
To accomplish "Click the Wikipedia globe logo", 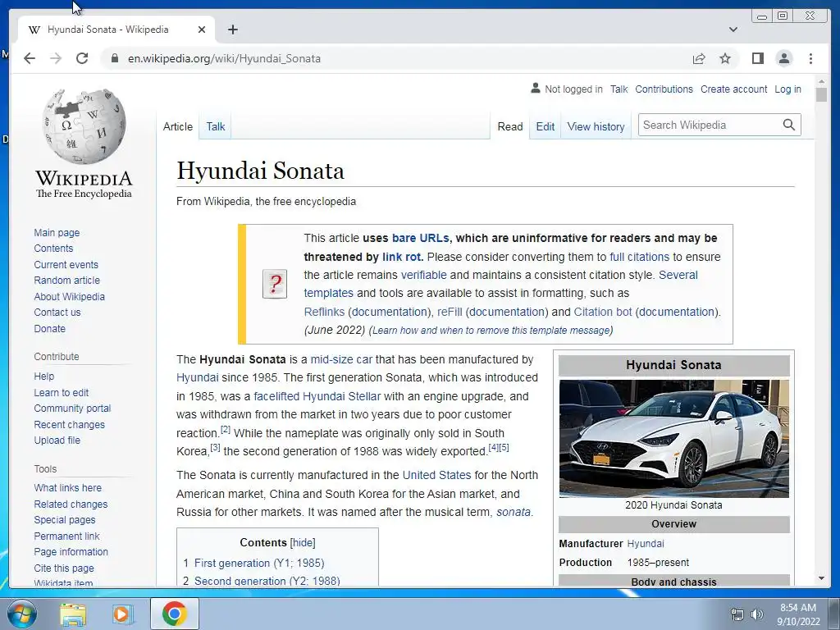I will [84, 126].
